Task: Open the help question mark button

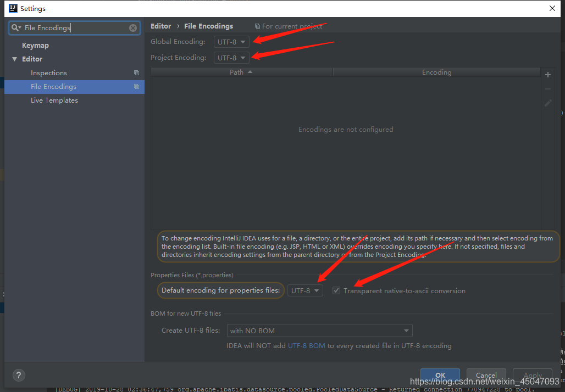Action: (19, 376)
